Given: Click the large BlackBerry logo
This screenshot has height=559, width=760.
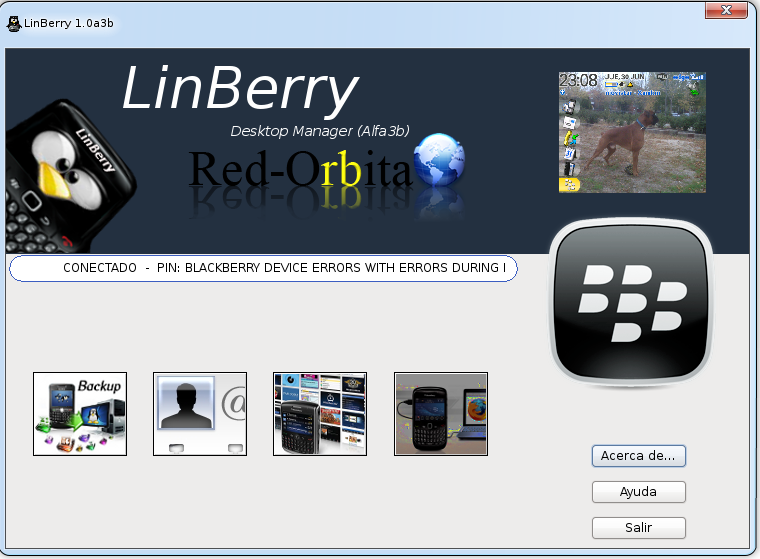Looking at the screenshot, I should tap(631, 302).
